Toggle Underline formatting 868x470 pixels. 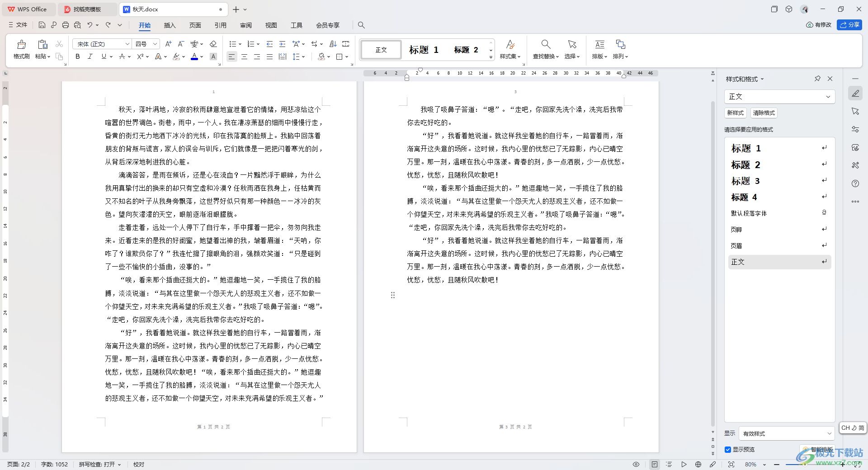[x=104, y=56]
